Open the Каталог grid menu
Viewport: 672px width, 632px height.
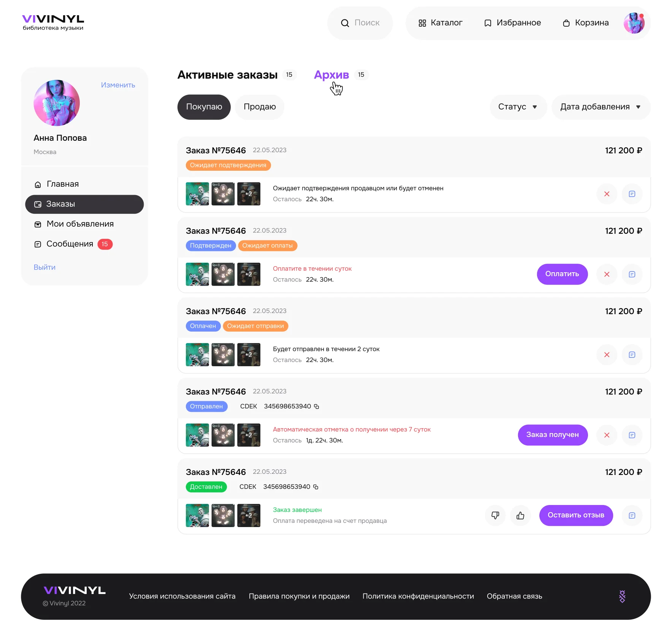click(x=441, y=23)
